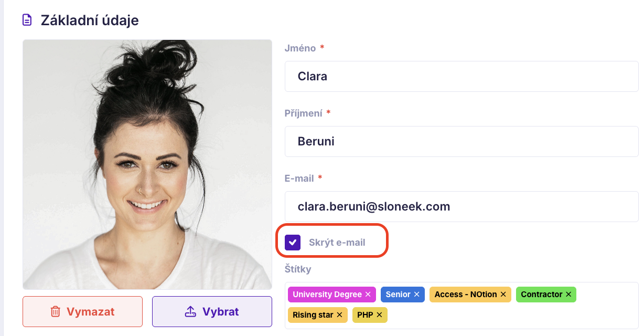
Task: Click the Vybrat photo button
Action: point(212,312)
